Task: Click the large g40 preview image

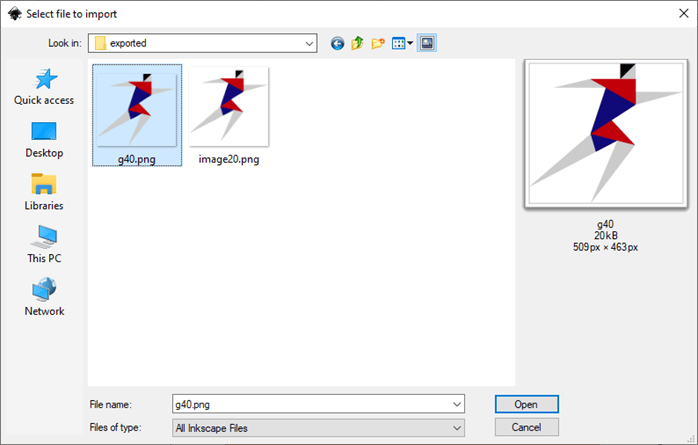Action: coord(605,134)
